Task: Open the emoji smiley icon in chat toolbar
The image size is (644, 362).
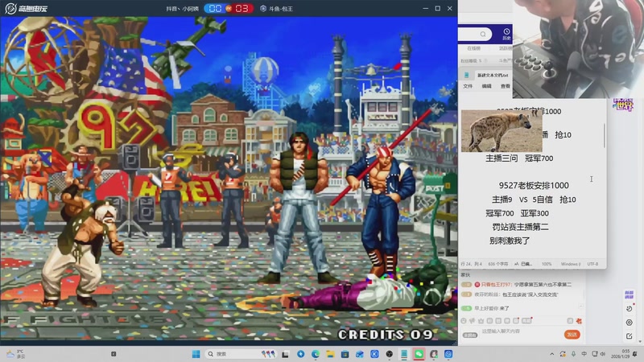Action: [x=464, y=320]
